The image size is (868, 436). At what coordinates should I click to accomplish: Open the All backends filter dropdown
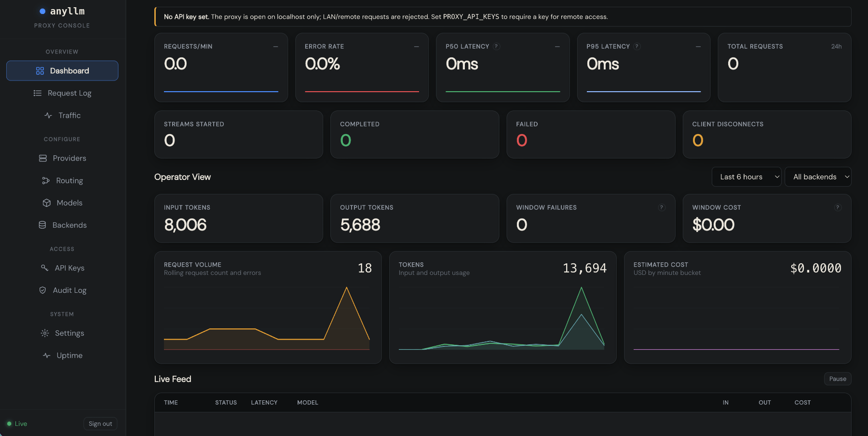coord(818,177)
